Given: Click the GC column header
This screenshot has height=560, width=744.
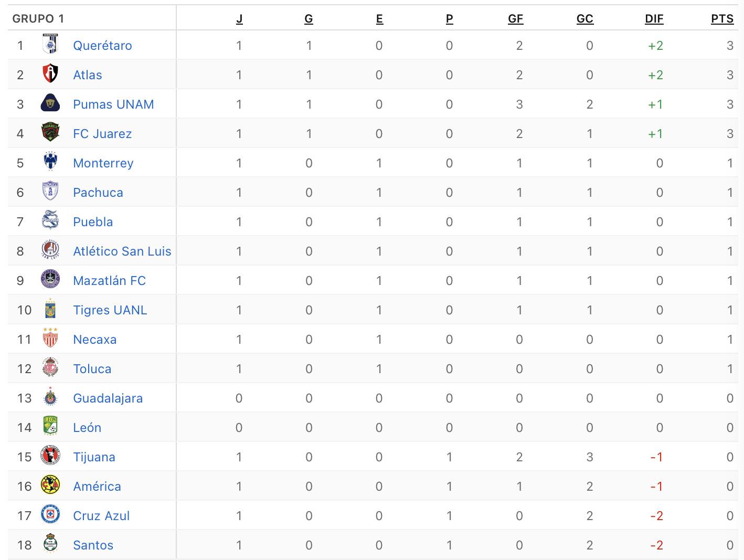Looking at the screenshot, I should (584, 19).
